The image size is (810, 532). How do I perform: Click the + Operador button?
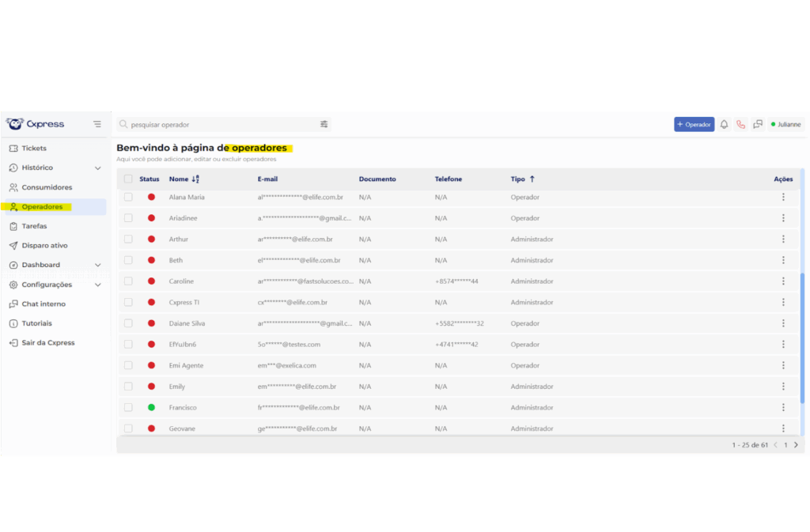click(694, 124)
